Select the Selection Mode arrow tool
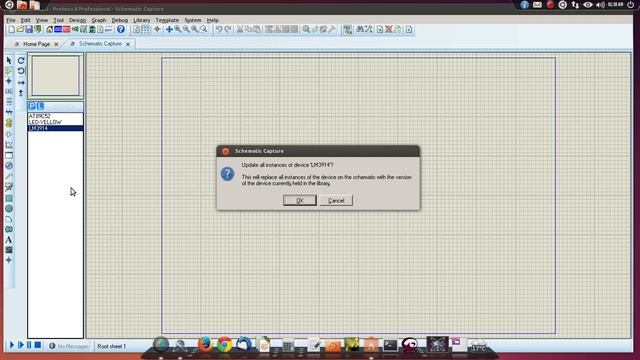This screenshot has width=640, height=360. coord(9,61)
